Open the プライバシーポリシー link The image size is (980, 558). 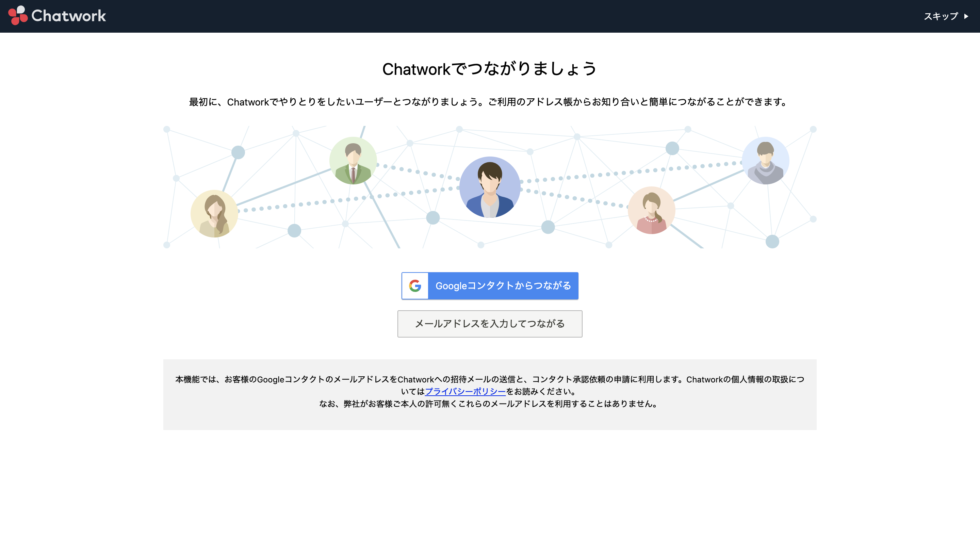[x=465, y=392]
